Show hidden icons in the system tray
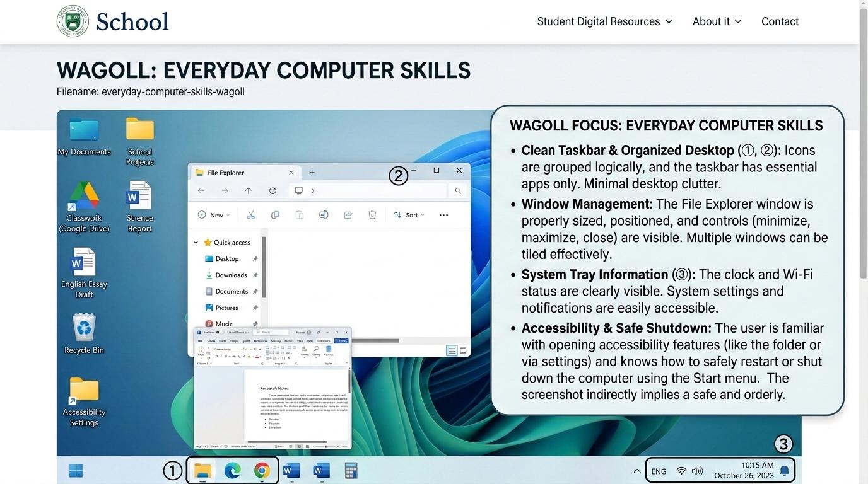Screen dimensions: 868x484 [x=636, y=471]
